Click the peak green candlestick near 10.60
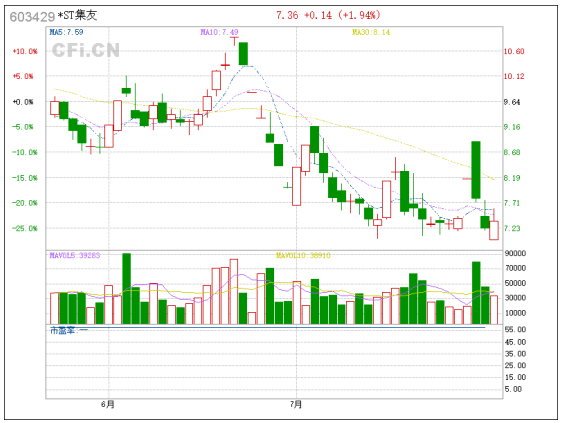The width and height of the screenshot is (562, 423). point(243,53)
